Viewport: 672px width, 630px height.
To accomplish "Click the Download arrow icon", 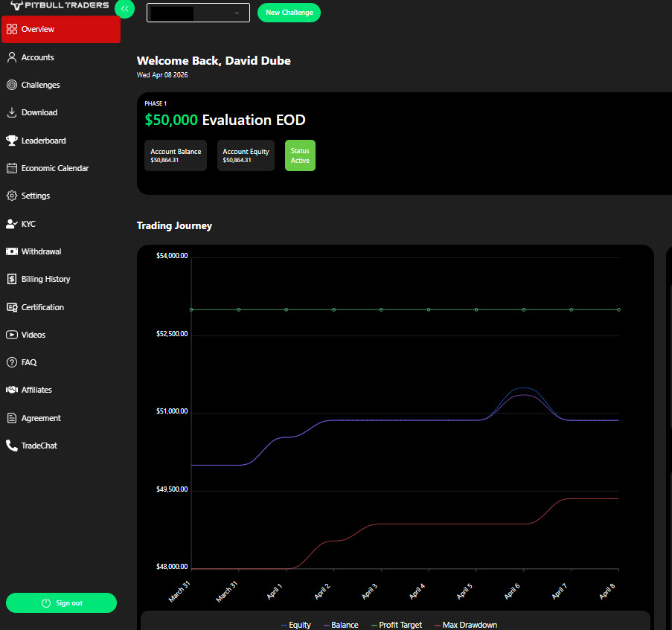I will (12, 112).
